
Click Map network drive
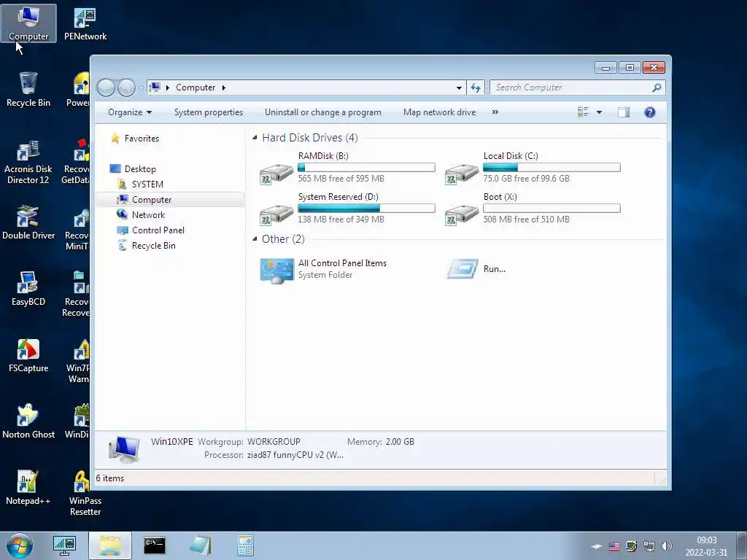pyautogui.click(x=439, y=112)
